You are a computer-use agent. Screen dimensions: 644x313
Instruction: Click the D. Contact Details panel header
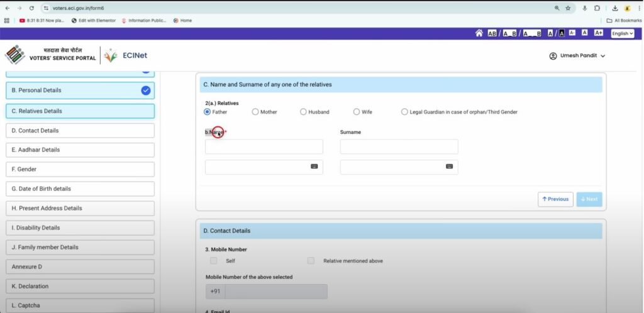401,231
